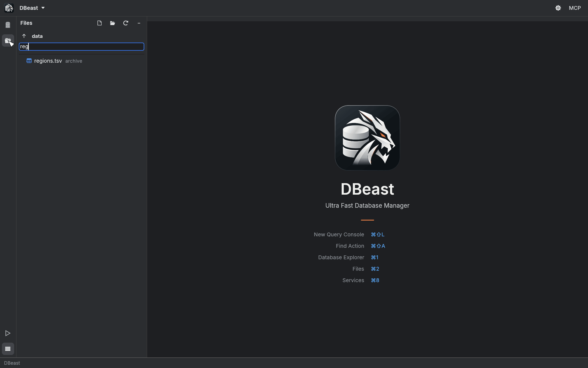
Task: Go up from the data folder
Action: 24,36
